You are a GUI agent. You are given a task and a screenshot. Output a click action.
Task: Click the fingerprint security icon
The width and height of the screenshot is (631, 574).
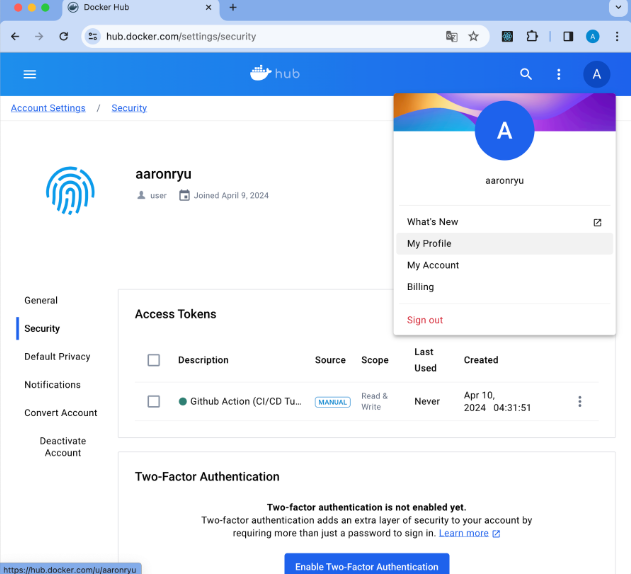point(70,190)
